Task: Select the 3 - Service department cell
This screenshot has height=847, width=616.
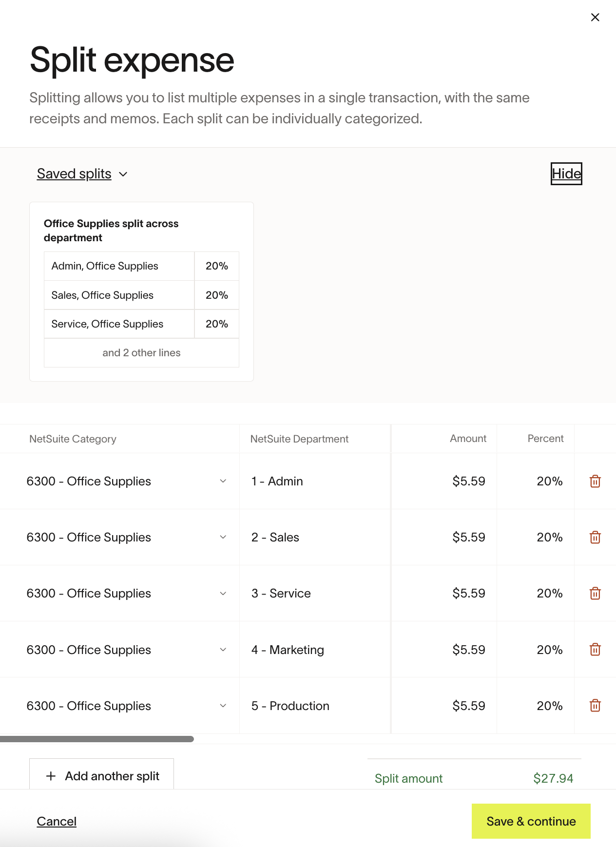Action: (314, 594)
